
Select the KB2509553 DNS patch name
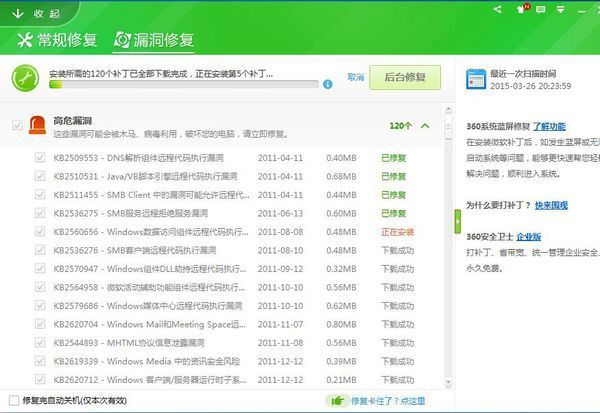[139, 158]
